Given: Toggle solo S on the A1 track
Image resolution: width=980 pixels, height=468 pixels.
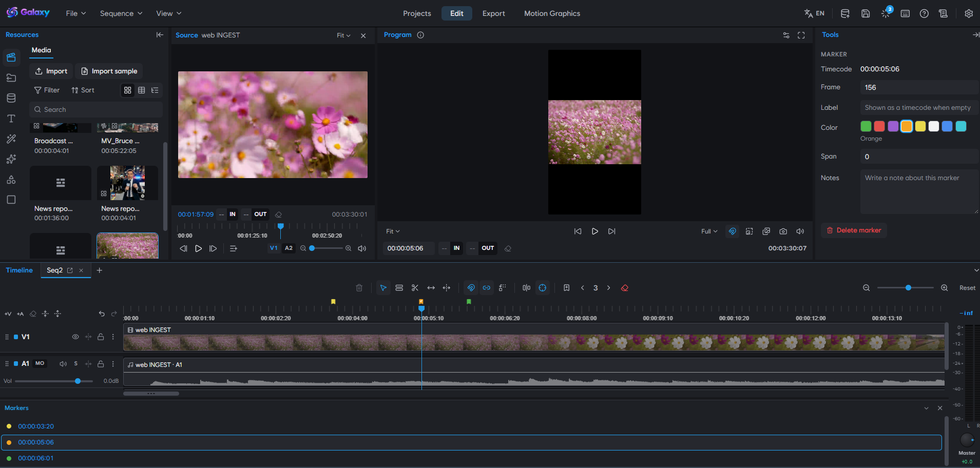Looking at the screenshot, I should (x=75, y=363).
